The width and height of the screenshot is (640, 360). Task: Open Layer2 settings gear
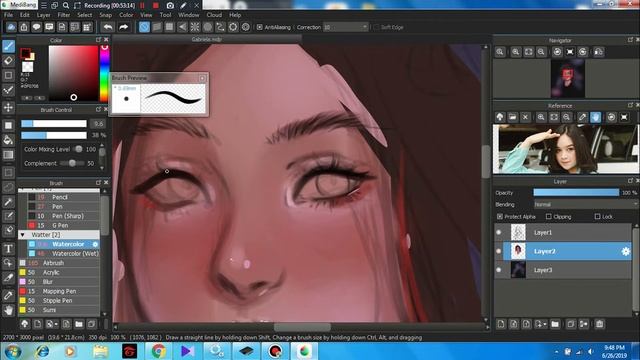click(x=625, y=251)
